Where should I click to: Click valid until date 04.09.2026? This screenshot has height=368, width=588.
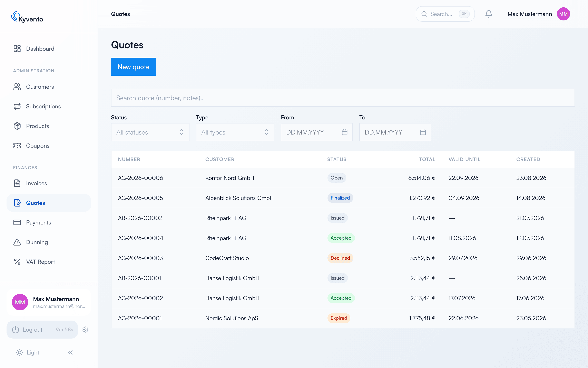click(464, 198)
